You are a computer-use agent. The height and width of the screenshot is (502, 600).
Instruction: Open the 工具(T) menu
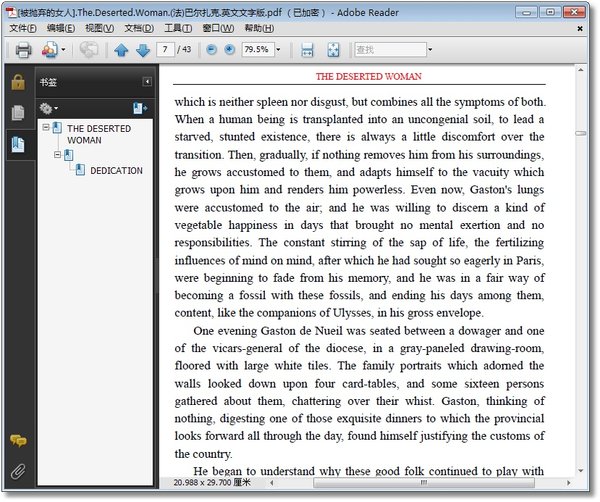pyautogui.click(x=178, y=28)
